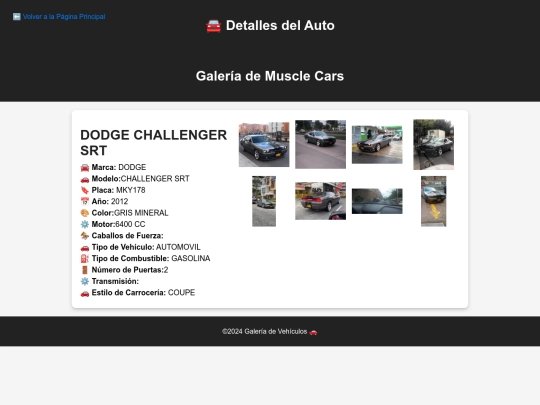
Task: Click 'Caballos de Fuerza:' label
Action: pos(127,236)
